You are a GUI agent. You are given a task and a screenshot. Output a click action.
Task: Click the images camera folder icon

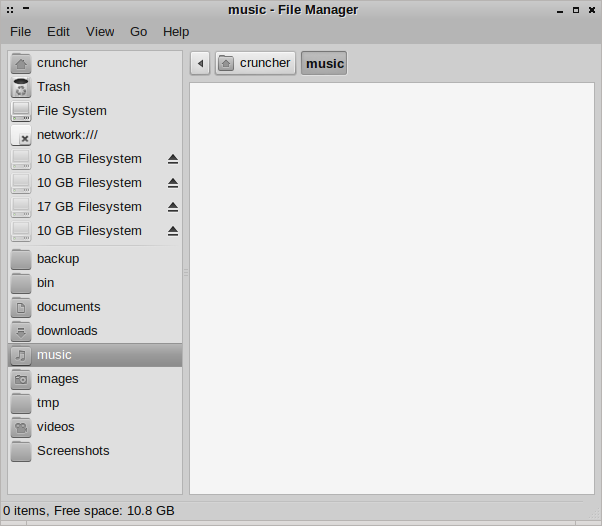(x=21, y=379)
